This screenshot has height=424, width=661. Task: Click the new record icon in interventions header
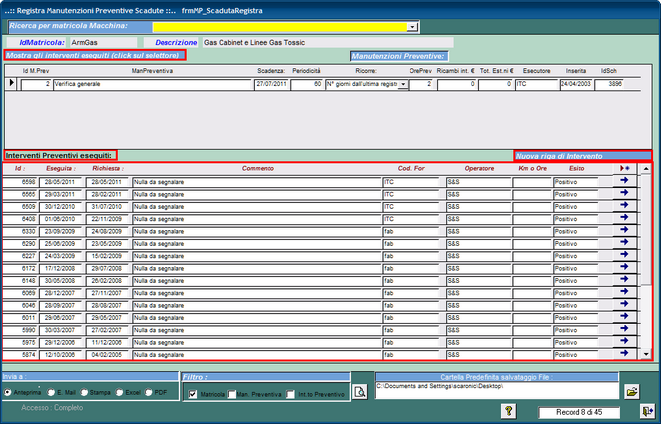[x=625, y=168]
